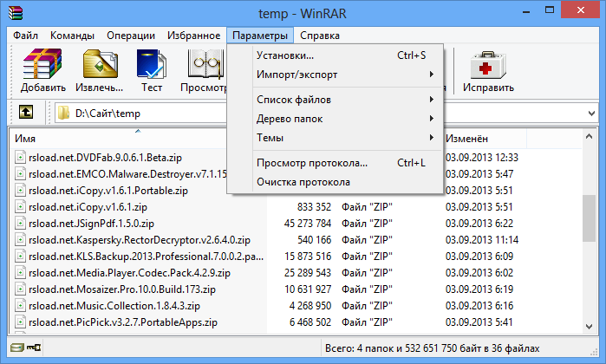Click the Исправить first-aid icon

click(x=488, y=65)
